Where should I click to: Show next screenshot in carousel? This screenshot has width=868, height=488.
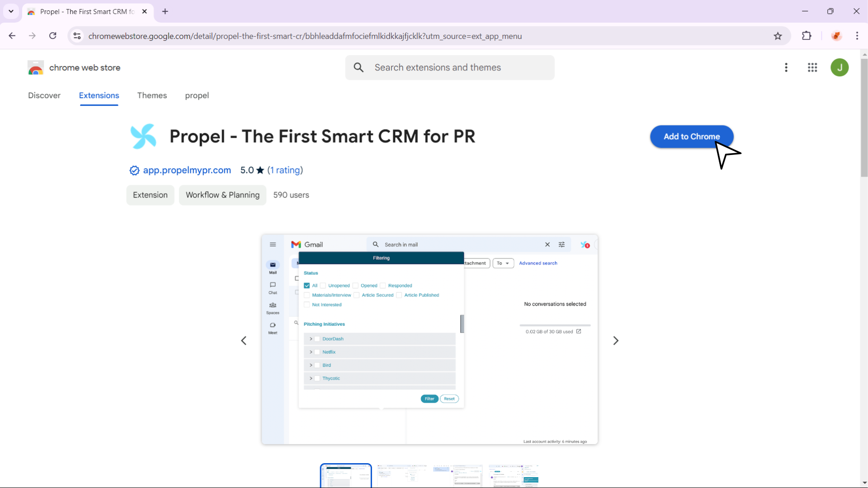pos(616,340)
